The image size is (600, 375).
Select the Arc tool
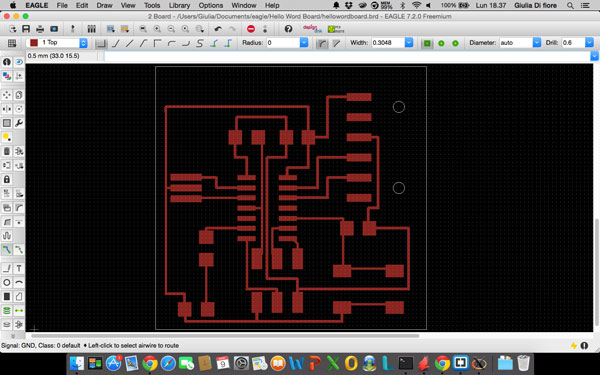pos(19,282)
